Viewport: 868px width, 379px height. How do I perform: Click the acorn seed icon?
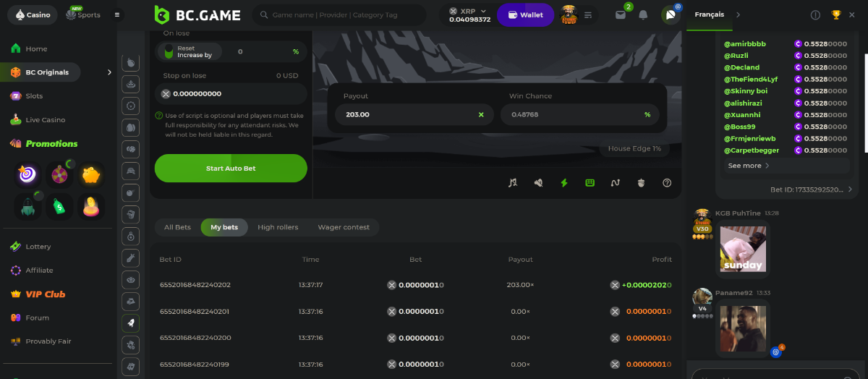641,183
